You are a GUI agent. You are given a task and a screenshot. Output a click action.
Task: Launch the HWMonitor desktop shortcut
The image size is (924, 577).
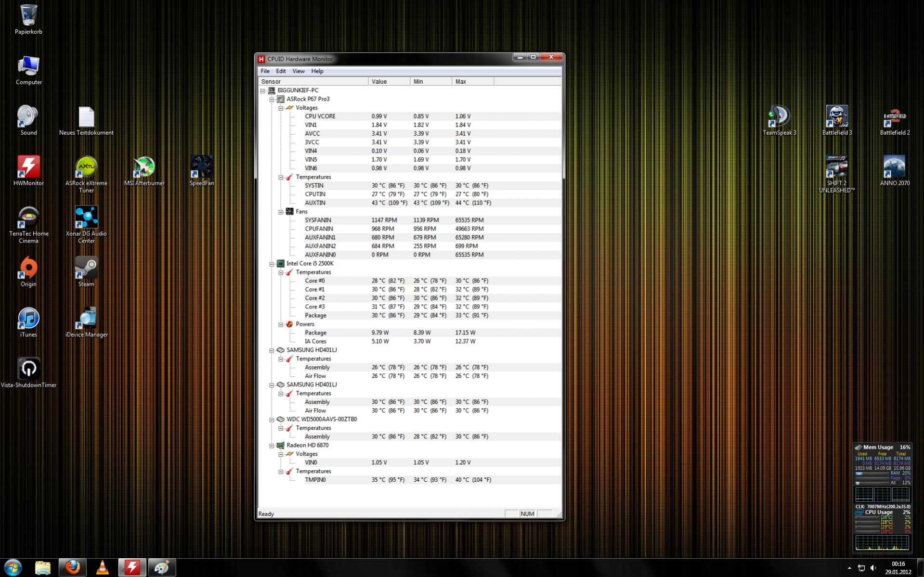coord(28,171)
